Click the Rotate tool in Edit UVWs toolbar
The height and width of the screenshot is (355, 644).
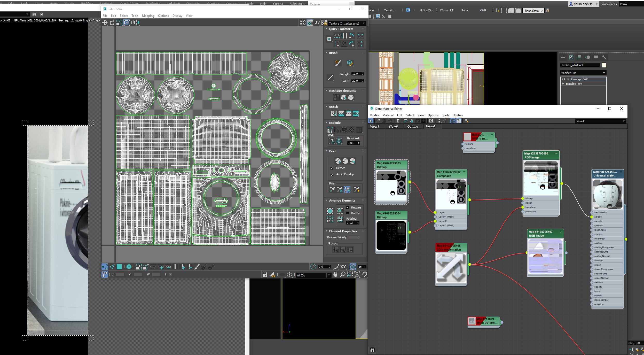pyautogui.click(x=112, y=23)
